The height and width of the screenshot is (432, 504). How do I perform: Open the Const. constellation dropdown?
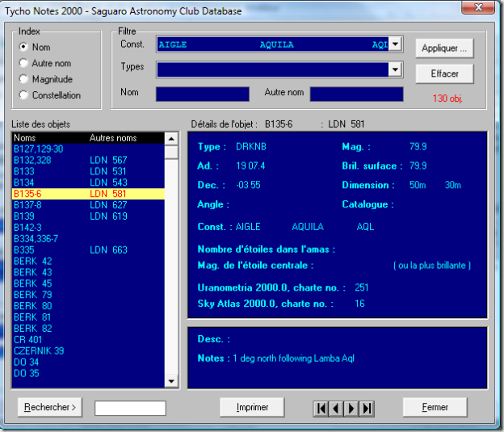[x=395, y=44]
